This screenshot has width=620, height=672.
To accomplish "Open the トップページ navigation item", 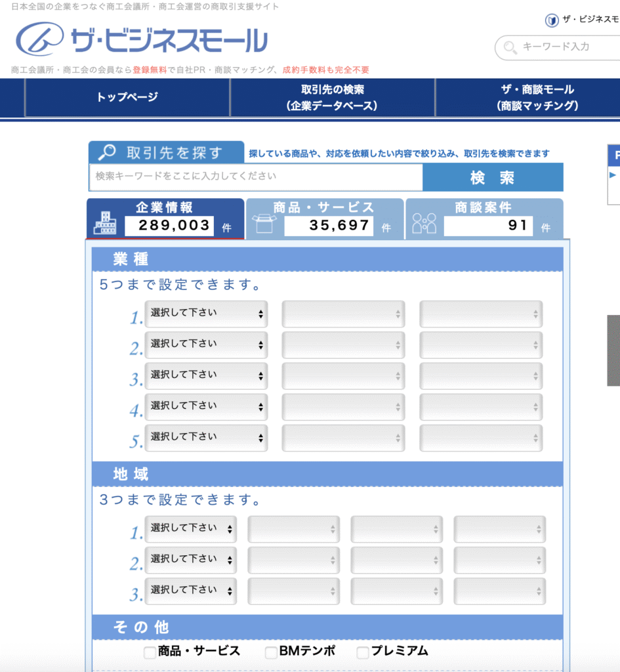I will [127, 97].
